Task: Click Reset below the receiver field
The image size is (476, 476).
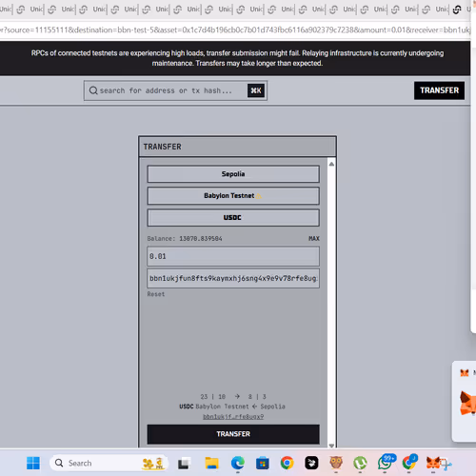Action: pyautogui.click(x=156, y=294)
